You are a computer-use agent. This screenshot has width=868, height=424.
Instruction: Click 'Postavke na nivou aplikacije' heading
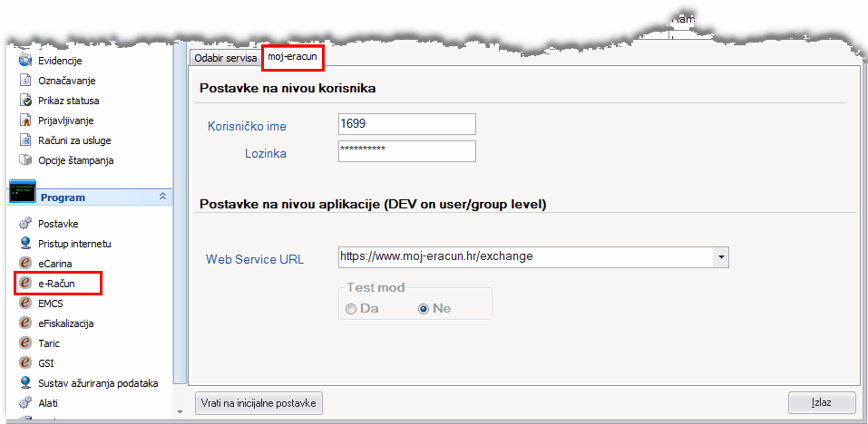(373, 205)
